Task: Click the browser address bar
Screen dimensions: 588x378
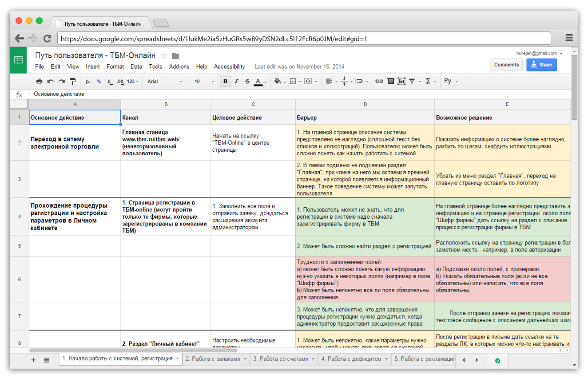Action: [x=304, y=39]
